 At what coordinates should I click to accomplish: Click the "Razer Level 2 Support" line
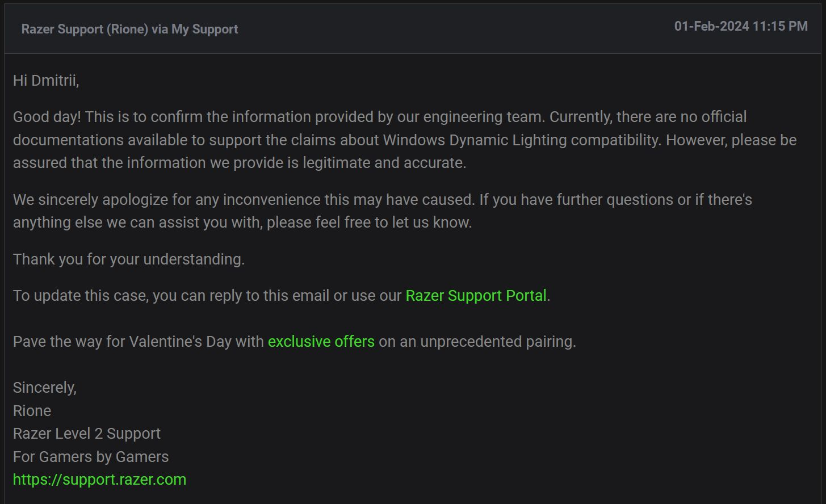click(x=87, y=434)
